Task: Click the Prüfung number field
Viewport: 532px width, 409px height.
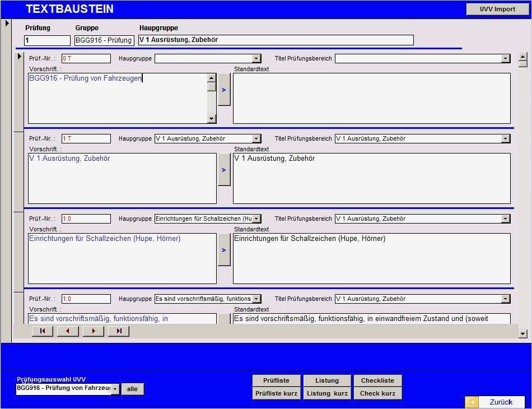Action: point(47,40)
